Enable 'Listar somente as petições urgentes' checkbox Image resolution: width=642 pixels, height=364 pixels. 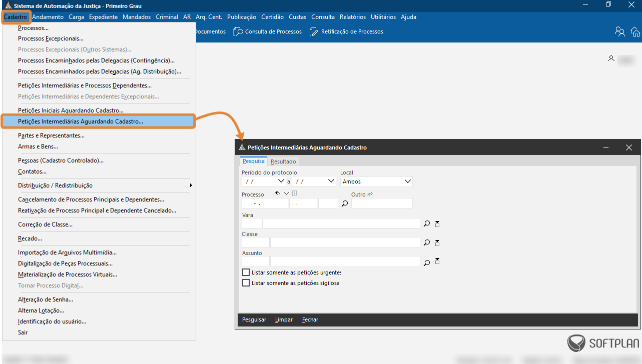pos(246,272)
